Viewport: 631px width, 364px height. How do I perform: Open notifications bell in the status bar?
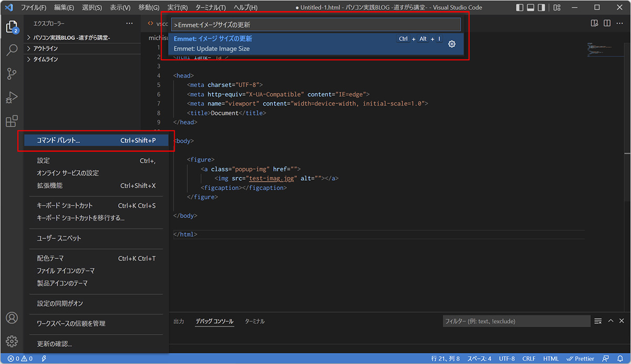point(620,359)
